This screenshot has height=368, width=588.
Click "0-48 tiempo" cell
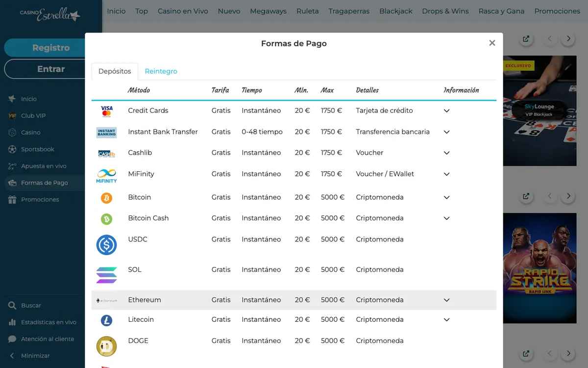pyautogui.click(x=262, y=131)
